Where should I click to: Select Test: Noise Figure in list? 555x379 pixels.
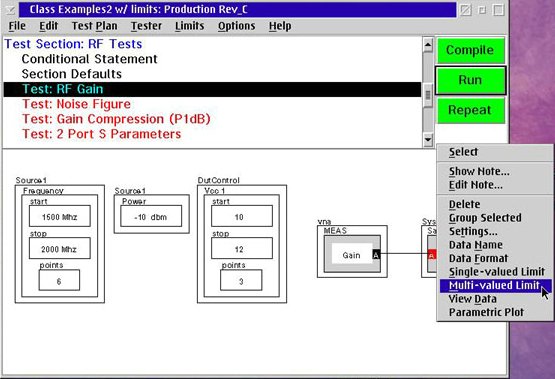(76, 104)
